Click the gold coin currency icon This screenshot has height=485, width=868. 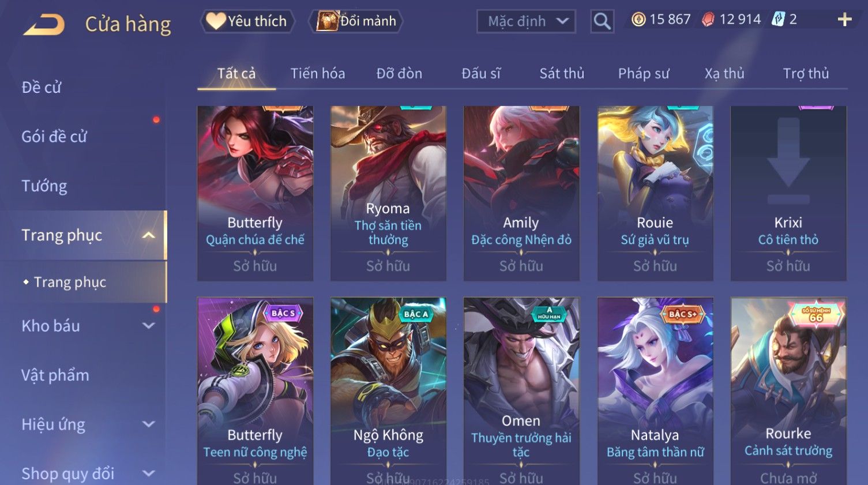pyautogui.click(x=638, y=20)
